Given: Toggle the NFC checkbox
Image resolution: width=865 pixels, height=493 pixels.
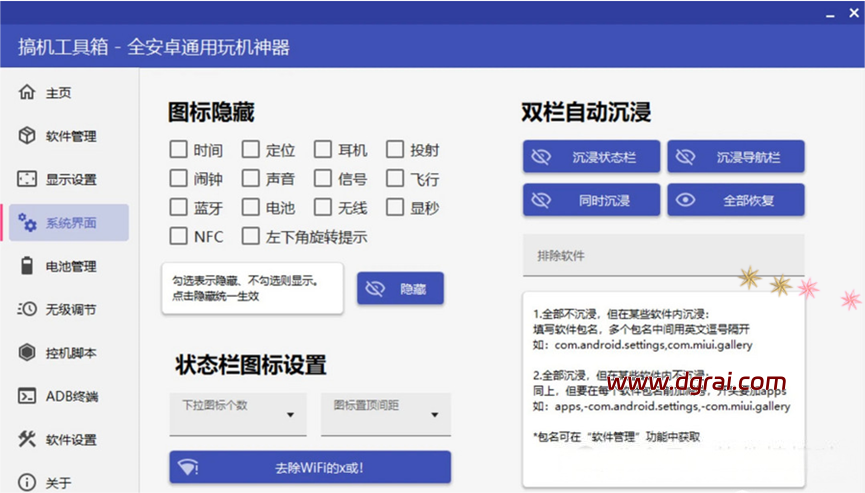Looking at the screenshot, I should click(x=178, y=237).
